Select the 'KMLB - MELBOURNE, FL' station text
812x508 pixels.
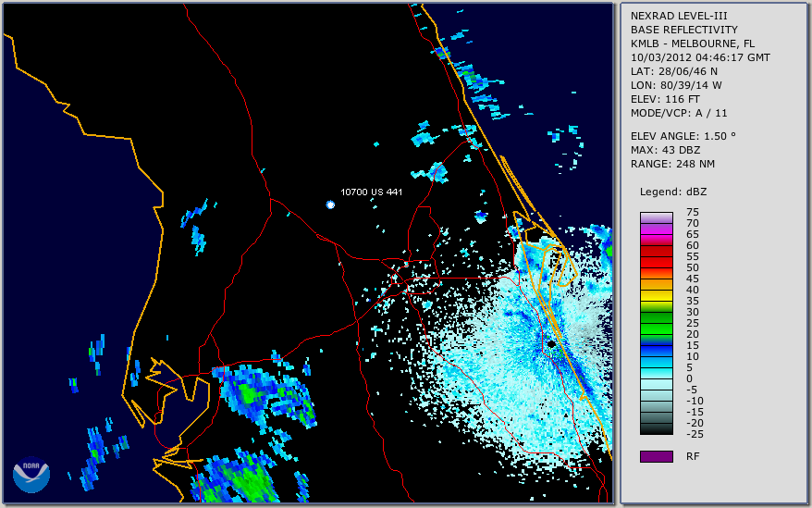click(693, 43)
